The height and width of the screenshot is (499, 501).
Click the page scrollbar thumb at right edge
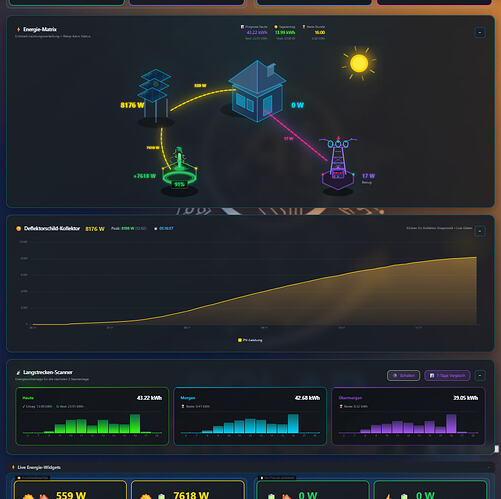coord(497,449)
